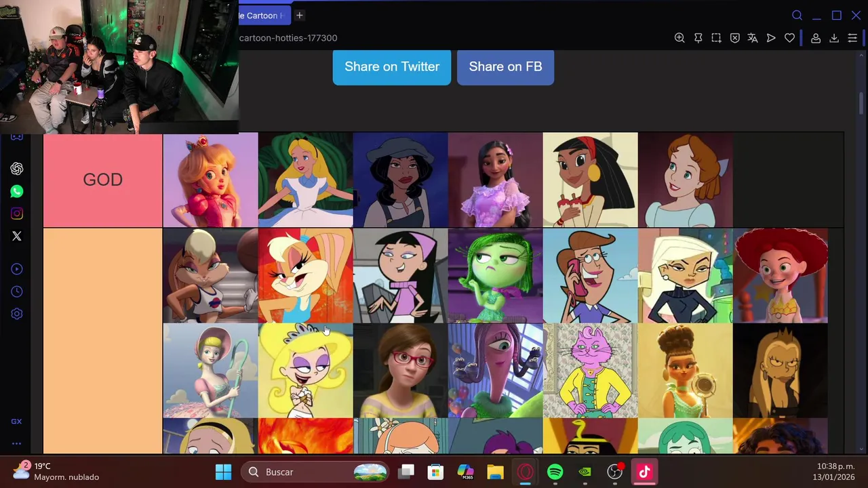The height and width of the screenshot is (488, 868).
Task: Select the brown-haired girl with red glasses
Action: (400, 370)
